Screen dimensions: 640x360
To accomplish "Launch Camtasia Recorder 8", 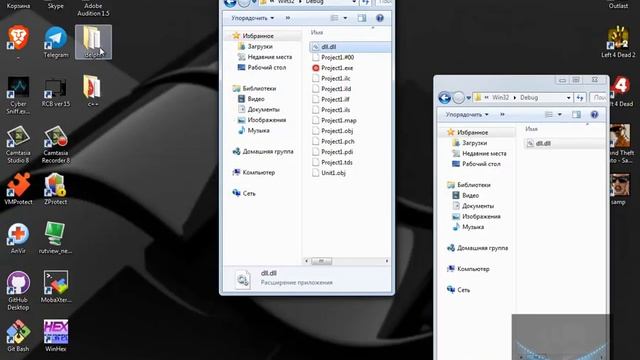I will 56,144.
